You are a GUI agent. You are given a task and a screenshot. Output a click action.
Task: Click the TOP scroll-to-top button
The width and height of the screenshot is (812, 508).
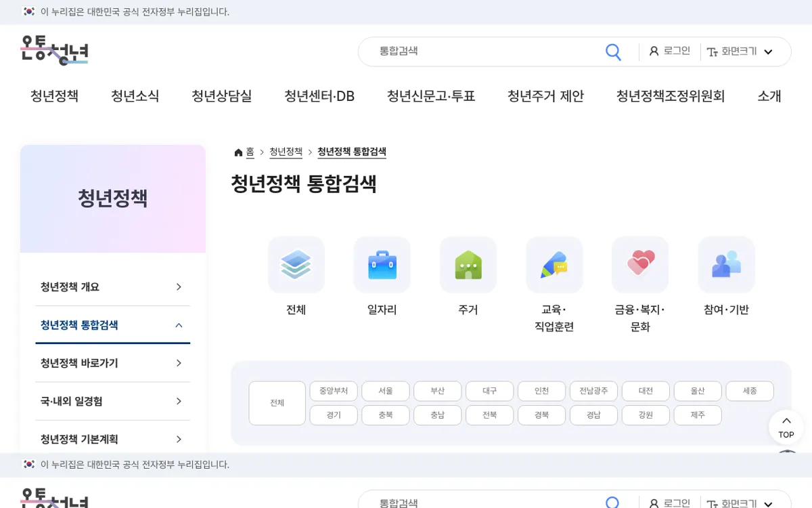(786, 427)
